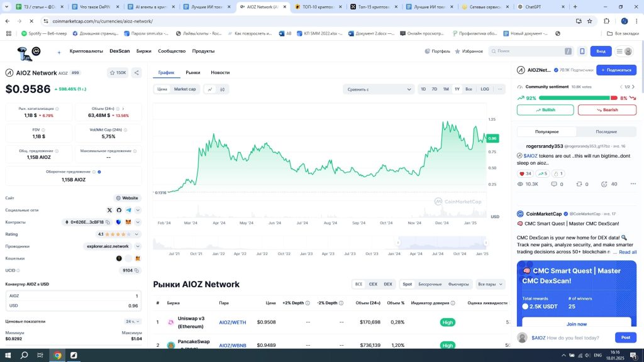
Task: Open the Все пары dropdown
Action: (490, 284)
